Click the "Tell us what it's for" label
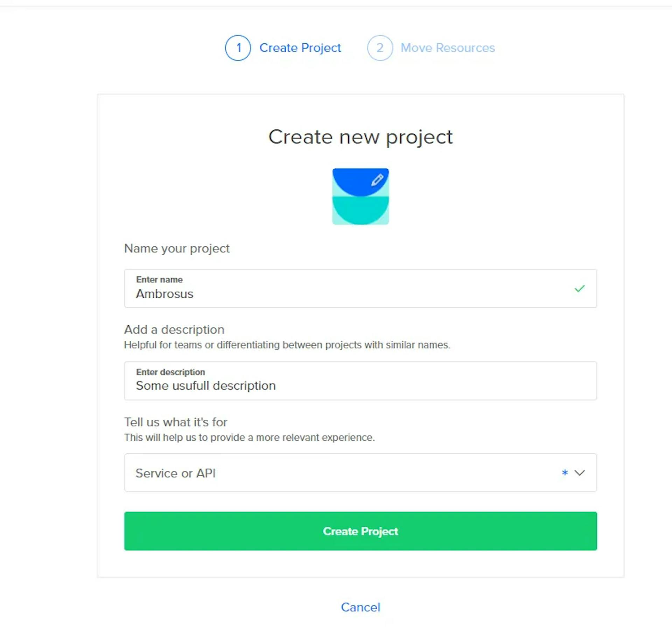 [x=176, y=422]
